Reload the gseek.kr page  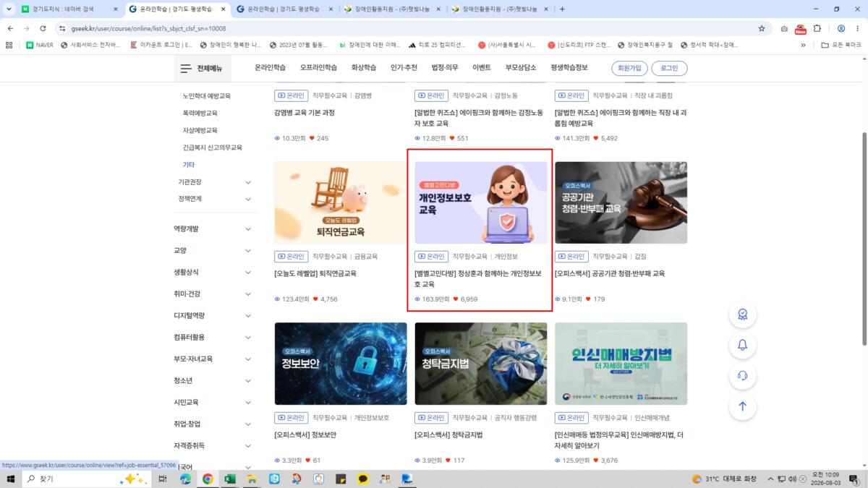click(43, 28)
